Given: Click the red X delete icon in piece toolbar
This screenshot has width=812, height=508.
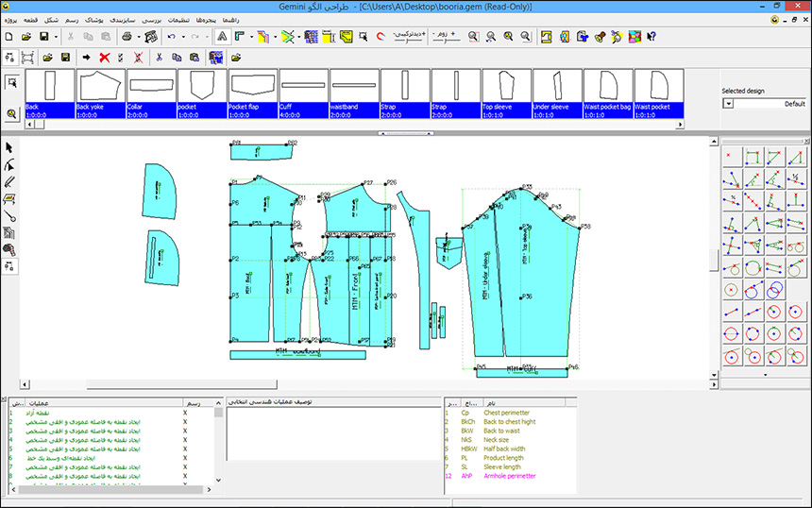Looking at the screenshot, I should [104, 58].
